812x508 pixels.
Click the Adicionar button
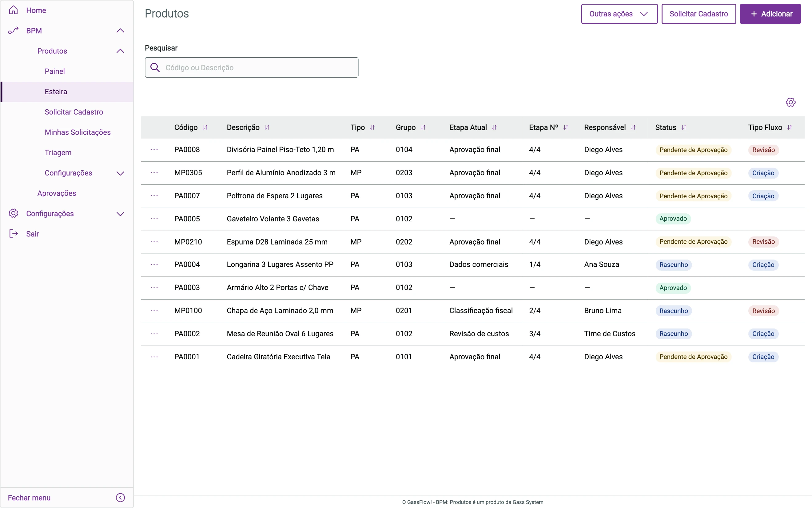(770, 14)
